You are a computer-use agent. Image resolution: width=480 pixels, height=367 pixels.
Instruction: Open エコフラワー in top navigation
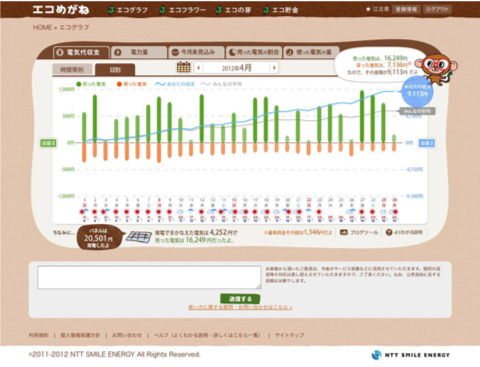pos(183,10)
